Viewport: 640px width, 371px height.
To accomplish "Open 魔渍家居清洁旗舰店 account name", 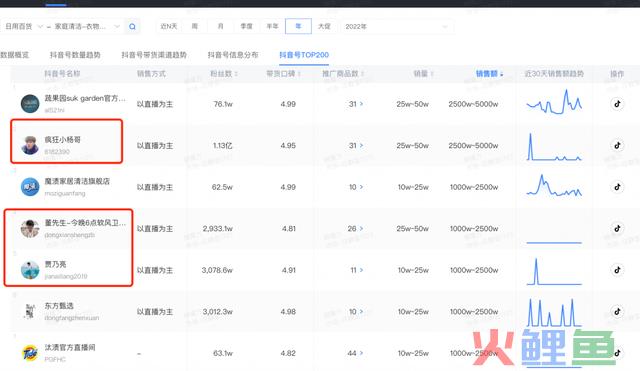I will click(77, 181).
